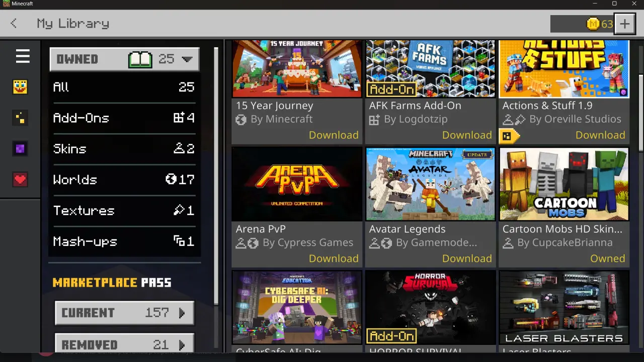Expand the Owned dropdown showing 25

point(125,59)
